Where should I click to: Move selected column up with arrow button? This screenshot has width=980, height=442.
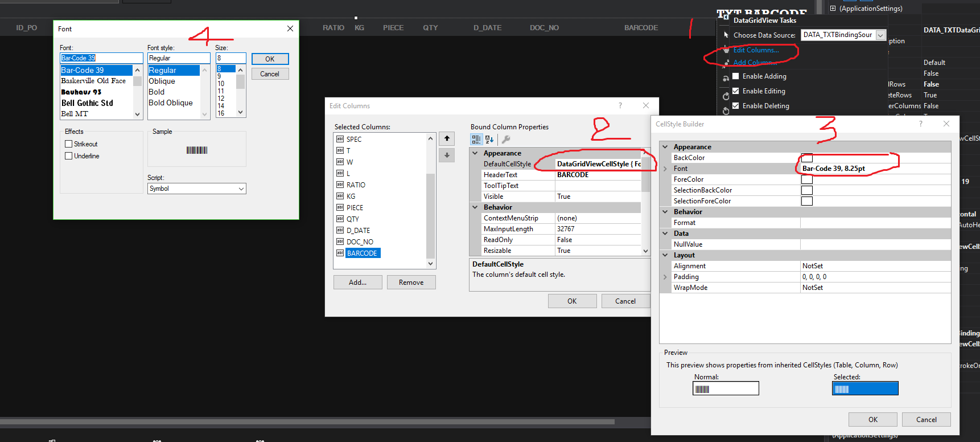[x=447, y=138]
